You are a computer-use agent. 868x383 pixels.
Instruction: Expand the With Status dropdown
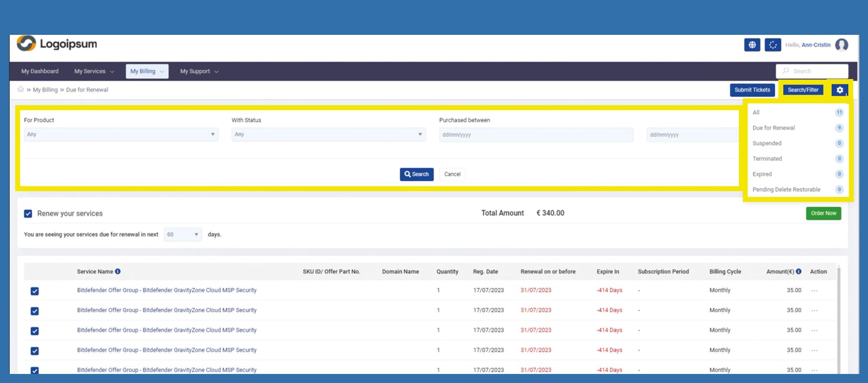coord(328,134)
